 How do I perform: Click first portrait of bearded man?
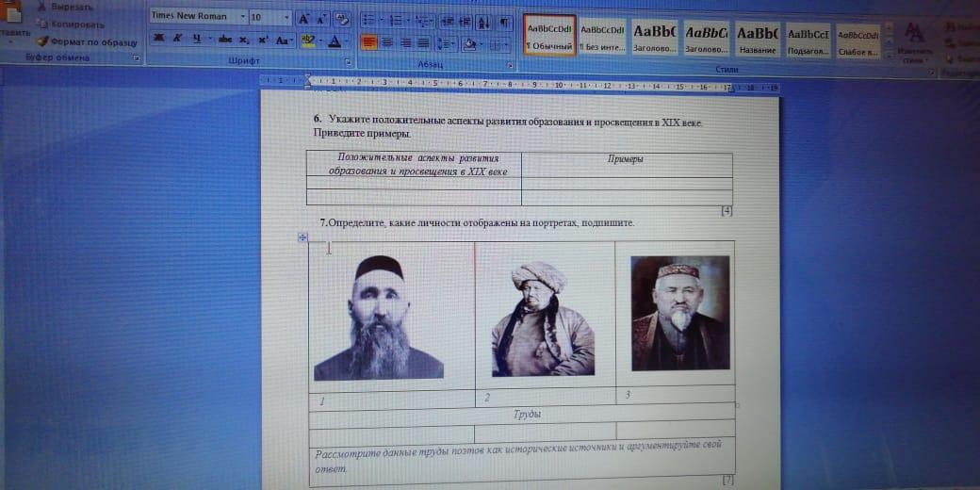[x=379, y=318]
